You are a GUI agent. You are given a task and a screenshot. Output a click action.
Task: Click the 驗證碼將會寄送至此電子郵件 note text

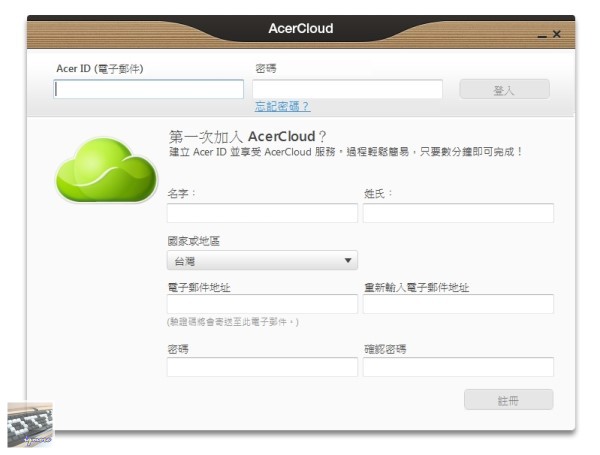coord(233,322)
